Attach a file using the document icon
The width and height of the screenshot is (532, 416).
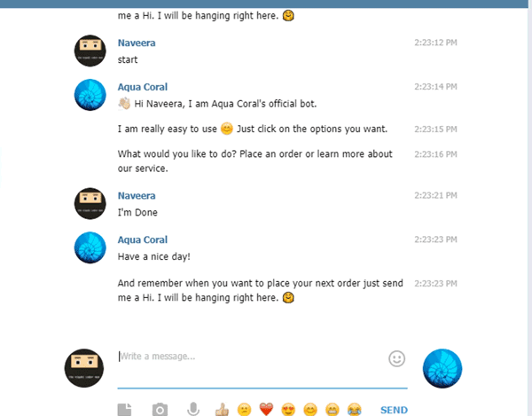pos(124,410)
